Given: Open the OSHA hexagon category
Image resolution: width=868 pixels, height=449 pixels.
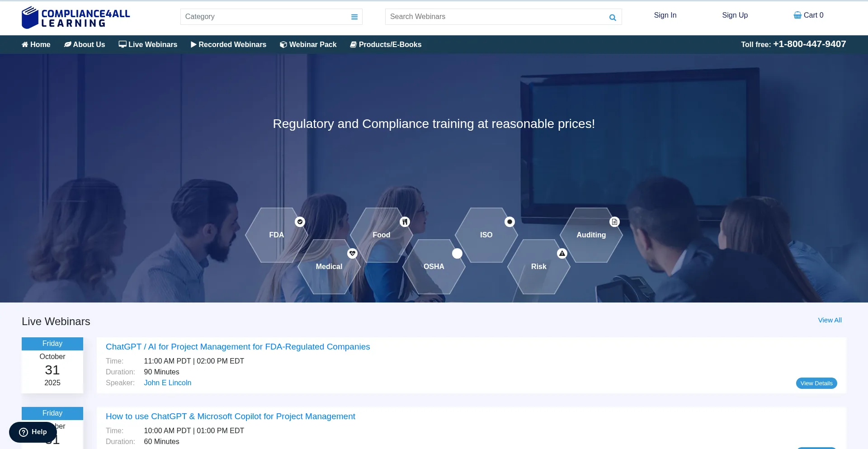Looking at the screenshot, I should 434,267.
